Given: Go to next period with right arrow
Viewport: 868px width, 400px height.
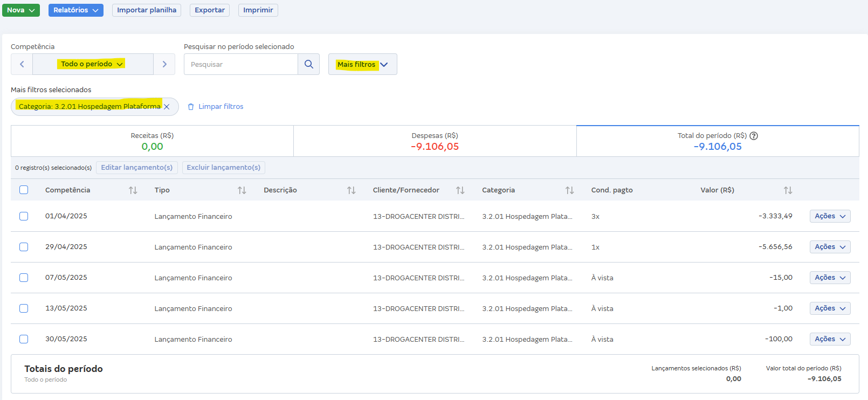Looking at the screenshot, I should coord(164,64).
